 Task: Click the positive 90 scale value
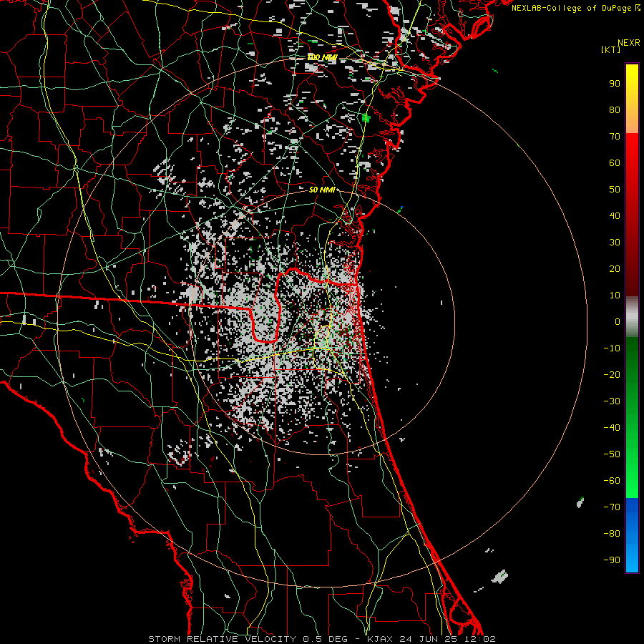615,84
